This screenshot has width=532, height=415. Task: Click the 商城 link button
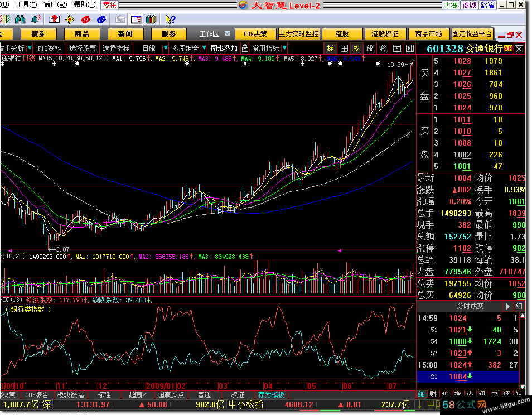click(469, 5)
